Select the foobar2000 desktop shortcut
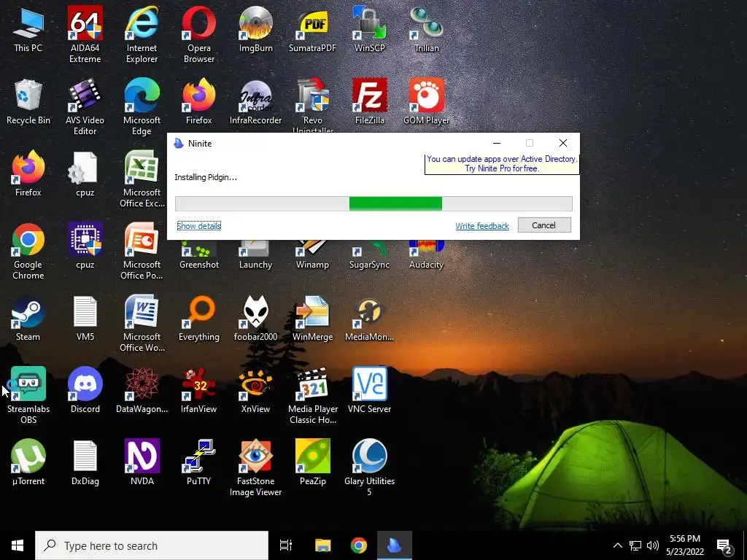The height and width of the screenshot is (560, 747). (x=256, y=319)
